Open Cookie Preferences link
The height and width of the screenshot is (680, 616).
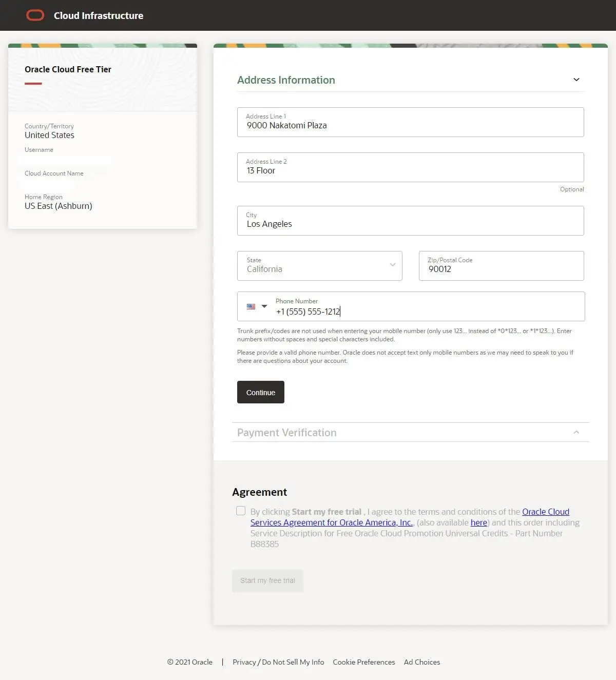click(x=364, y=662)
